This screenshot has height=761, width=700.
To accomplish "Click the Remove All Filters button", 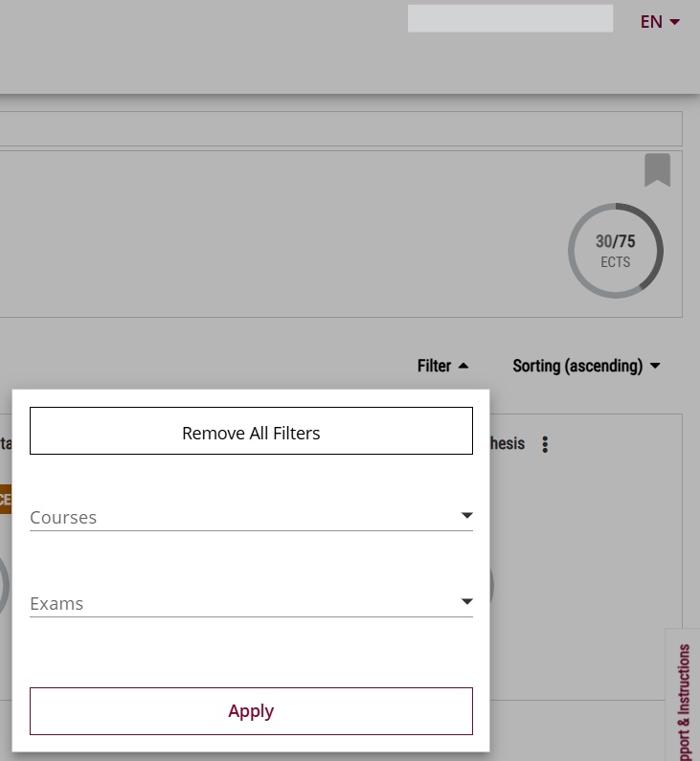I will [251, 432].
